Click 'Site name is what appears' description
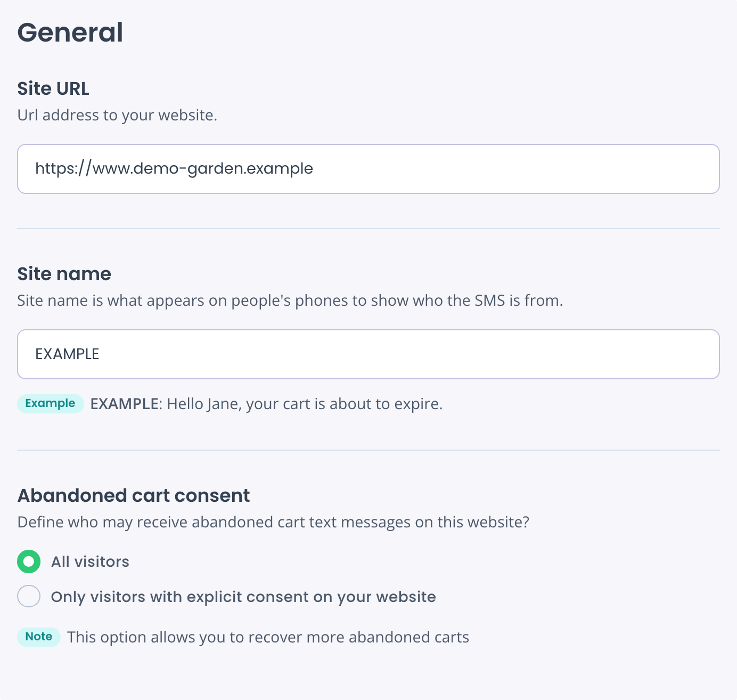Image resolution: width=737 pixels, height=700 pixels. click(290, 300)
